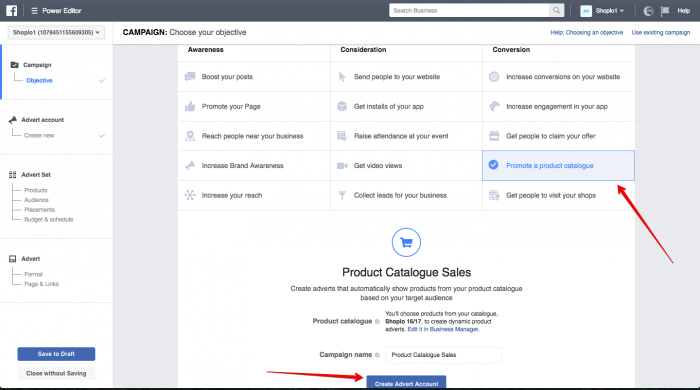Choose Increase conversions on your website objective
This screenshot has width=700, height=390.
point(558,77)
